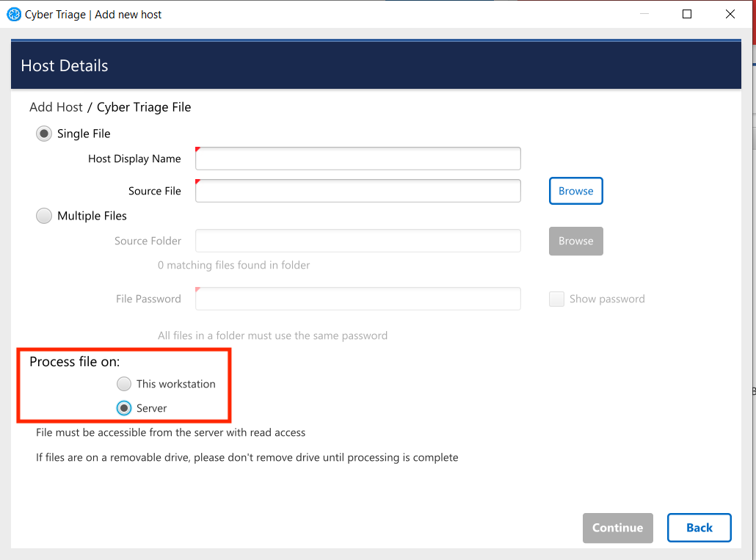The width and height of the screenshot is (756, 560).
Task: Click the Continue button
Action: tap(617, 528)
